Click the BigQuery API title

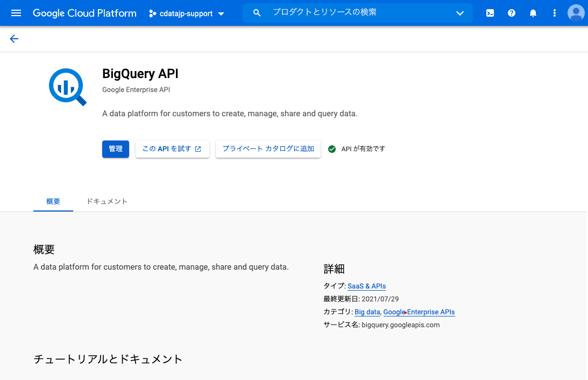(140, 74)
